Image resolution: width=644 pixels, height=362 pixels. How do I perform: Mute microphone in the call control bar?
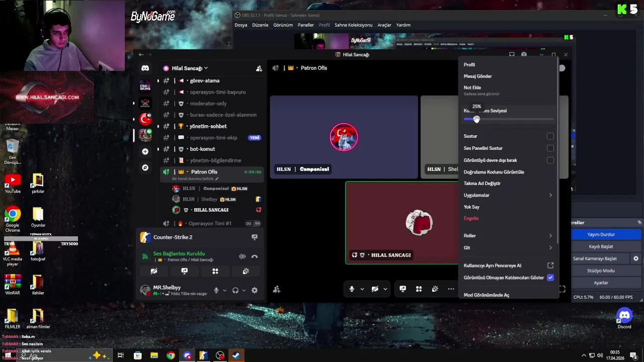(x=352, y=289)
